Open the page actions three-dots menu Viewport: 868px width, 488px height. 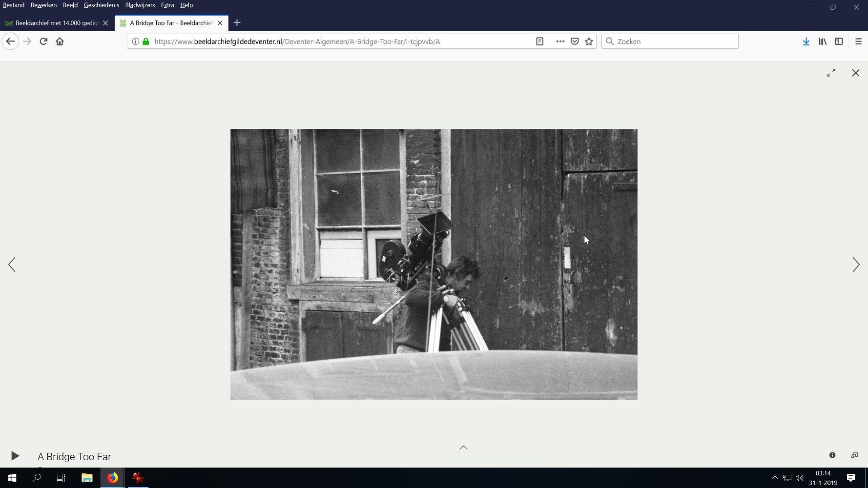pyautogui.click(x=560, y=41)
